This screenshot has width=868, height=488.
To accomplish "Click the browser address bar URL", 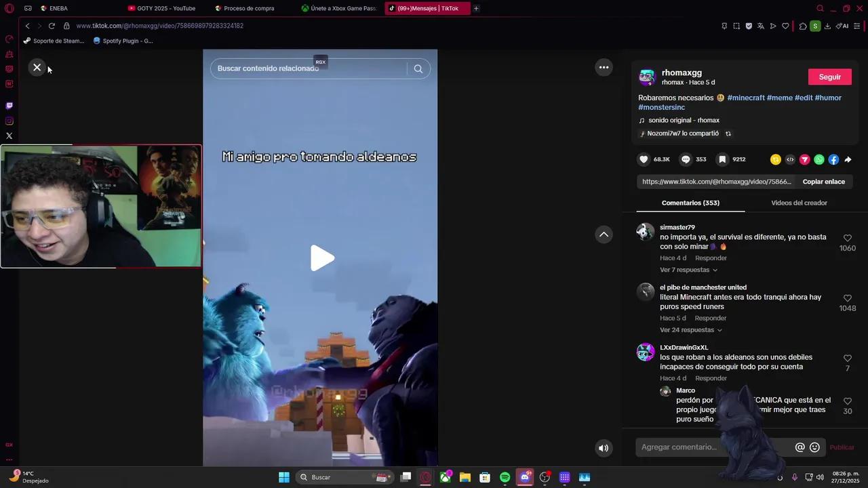I will 160,26.
